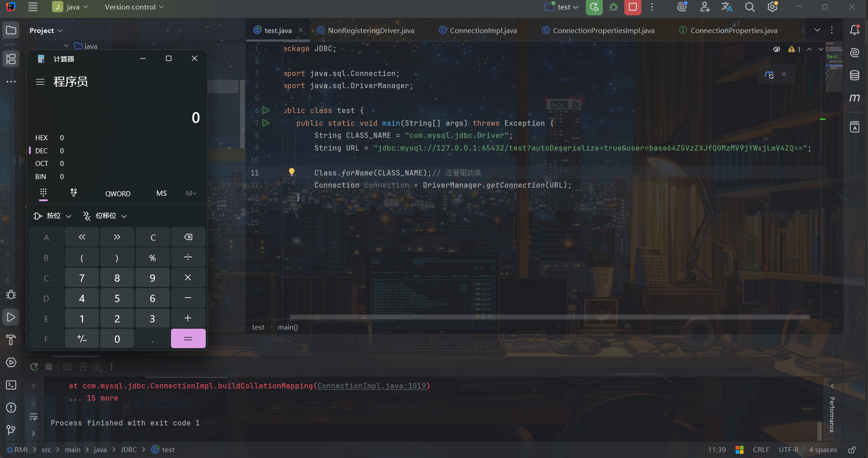868x458 pixels.
Task: Click the Debug bug icon in toolbar
Action: tap(613, 7)
